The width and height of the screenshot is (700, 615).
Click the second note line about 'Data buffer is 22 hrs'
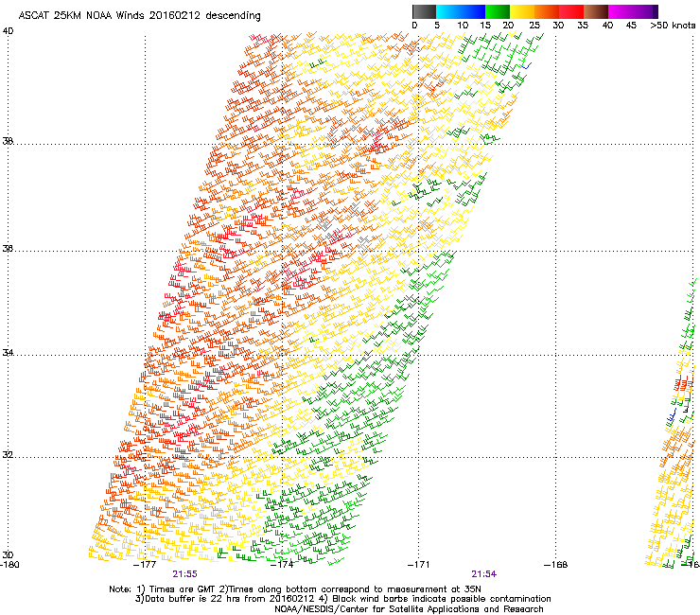[x=342, y=599]
